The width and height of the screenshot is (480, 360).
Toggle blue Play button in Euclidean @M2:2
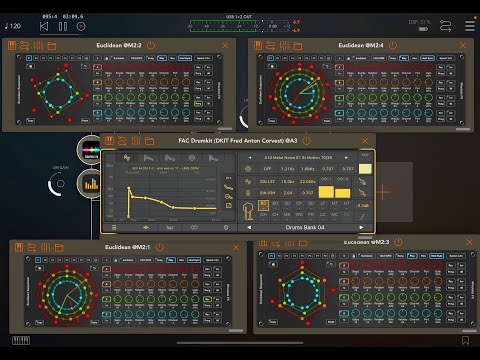pos(162,58)
